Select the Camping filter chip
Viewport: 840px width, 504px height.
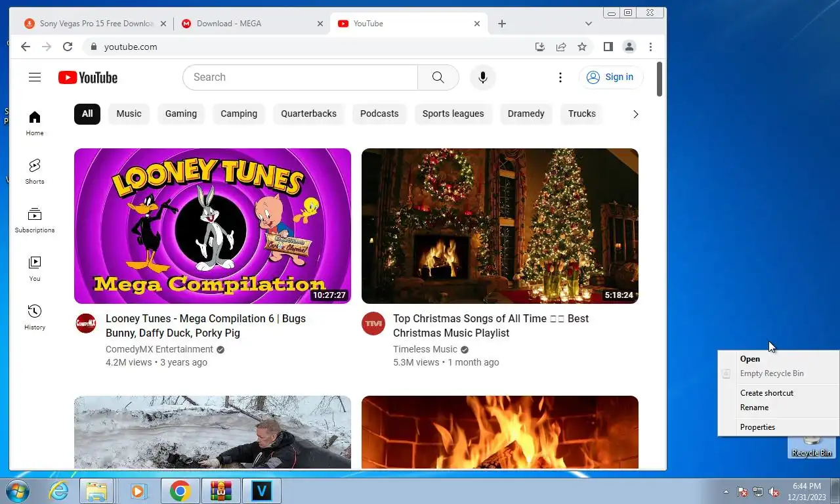coord(239,114)
